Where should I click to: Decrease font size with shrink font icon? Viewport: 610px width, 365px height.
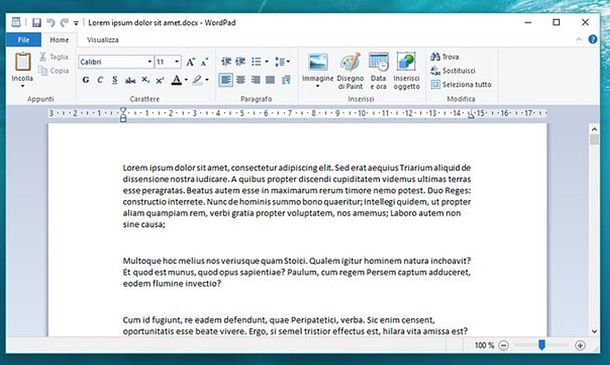[x=204, y=62]
